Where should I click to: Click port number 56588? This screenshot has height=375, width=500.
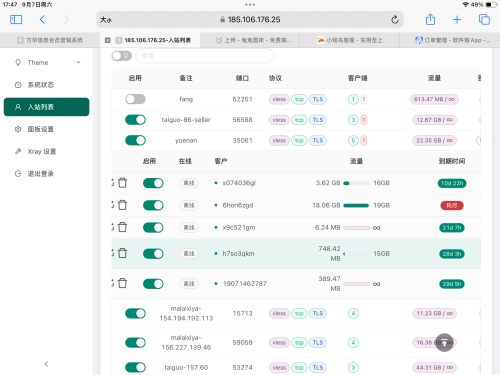point(242,120)
